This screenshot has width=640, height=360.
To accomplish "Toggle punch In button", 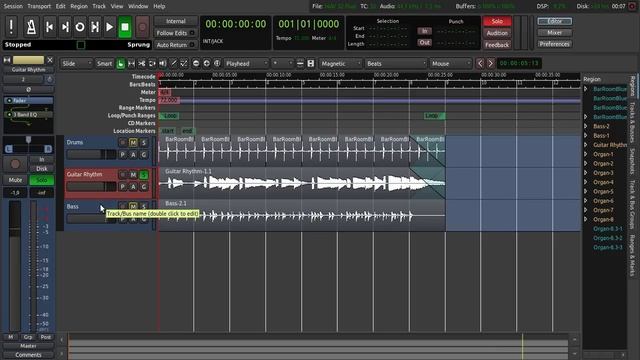I will (x=424, y=31).
